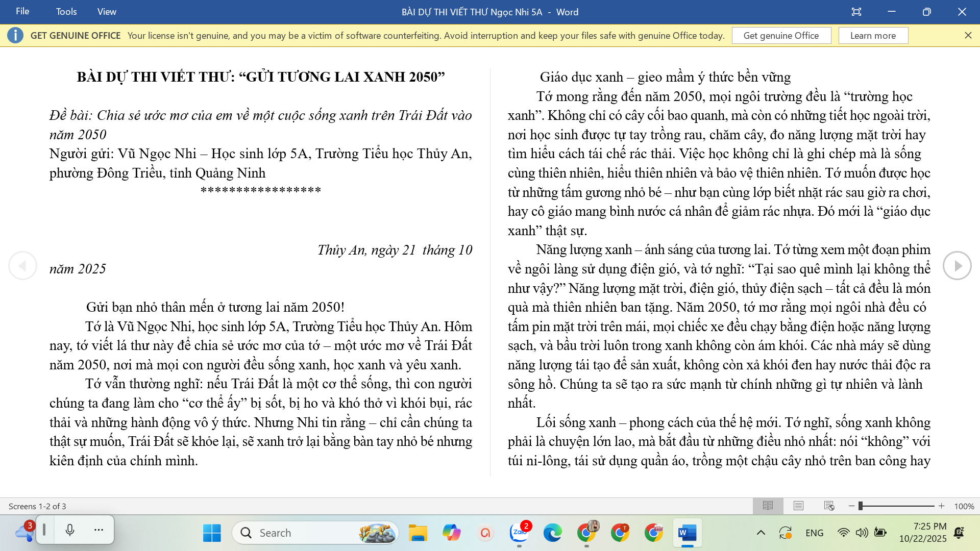980x551 pixels.
Task: Click the auto-hide reading toolbar icon
Action: pos(856,12)
